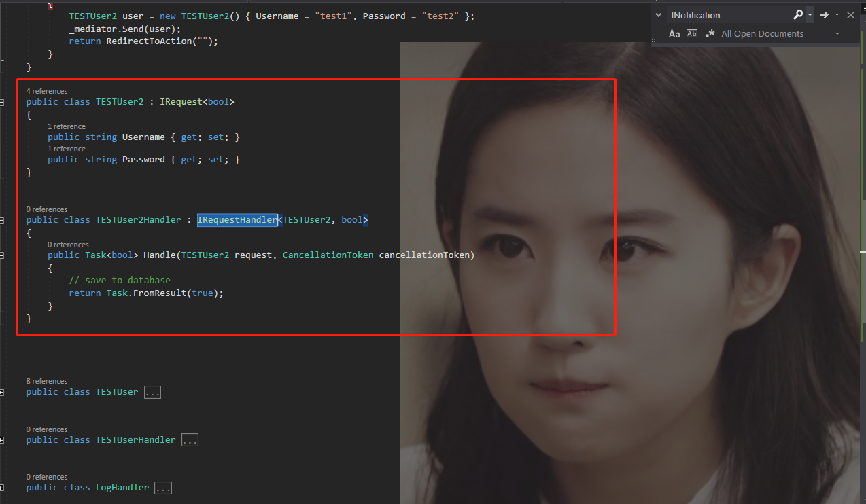Click the magnifier search icon in Find box
The width and height of the screenshot is (866, 504).
tap(798, 15)
